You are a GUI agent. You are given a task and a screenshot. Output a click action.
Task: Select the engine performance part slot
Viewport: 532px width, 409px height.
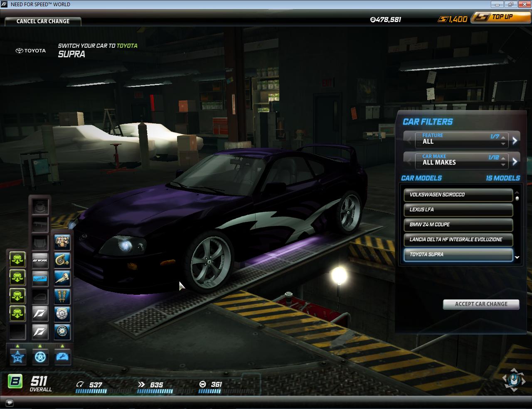pyautogui.click(x=62, y=242)
